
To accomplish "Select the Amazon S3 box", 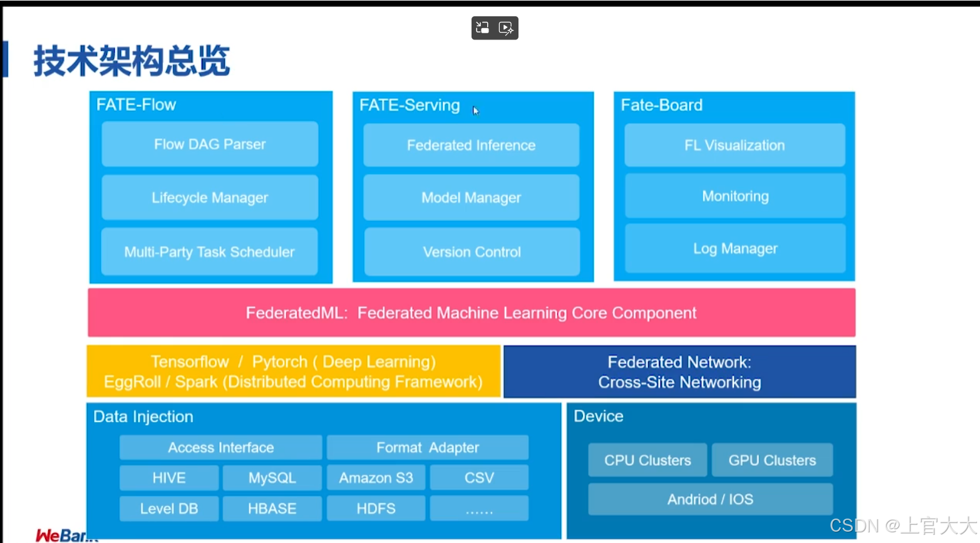I will pyautogui.click(x=376, y=478).
